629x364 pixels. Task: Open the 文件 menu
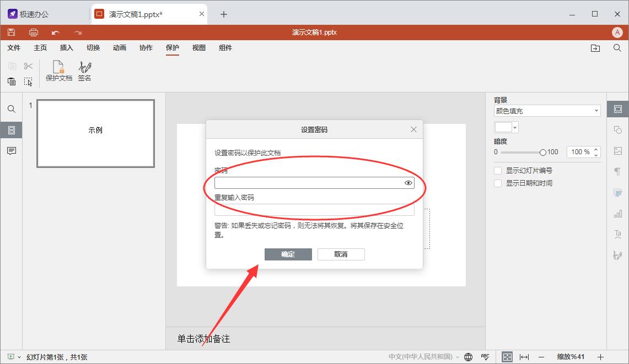[x=14, y=48]
